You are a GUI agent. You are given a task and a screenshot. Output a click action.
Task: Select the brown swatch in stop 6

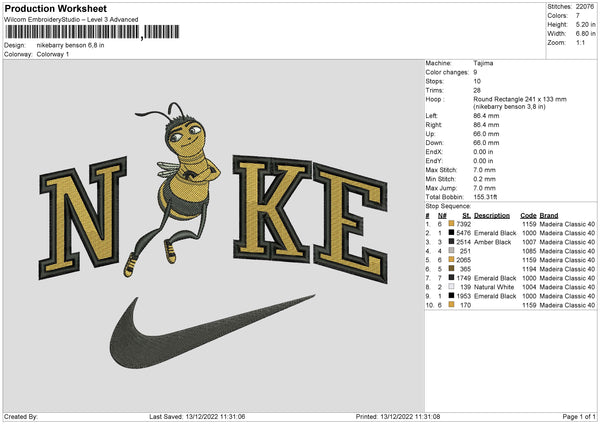(x=451, y=269)
